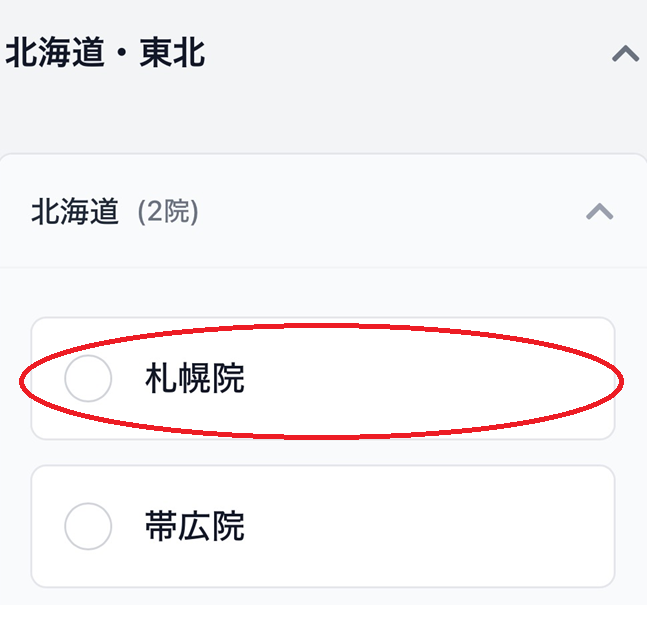Click the (2院) clinic count text
The height and width of the screenshot is (637, 647).
[x=167, y=212]
